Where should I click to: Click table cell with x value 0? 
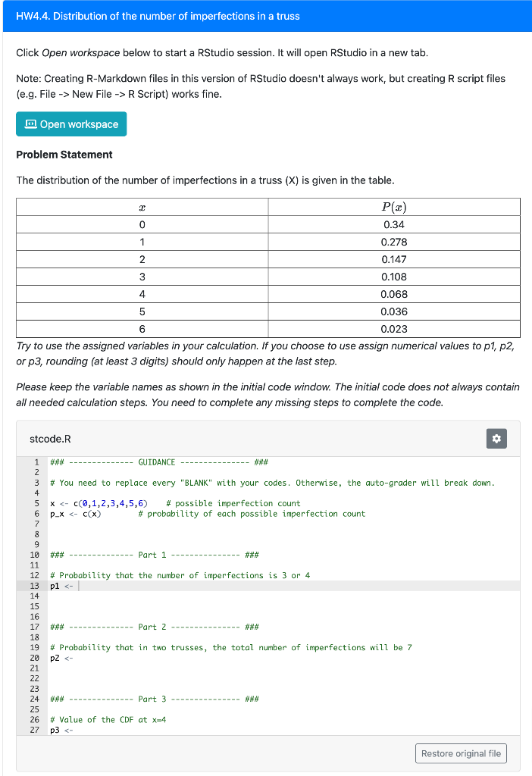pyautogui.click(x=142, y=224)
